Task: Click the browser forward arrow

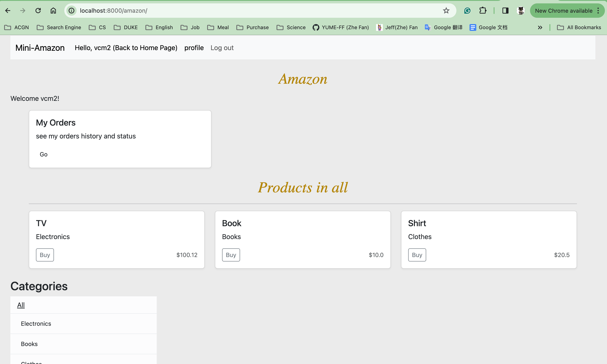Action: tap(23, 11)
